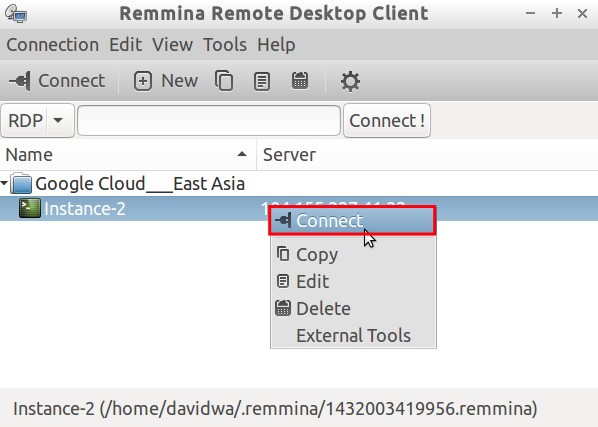Select Google Cloud___East Asia group text
Image resolution: width=598 pixels, height=427 pixels.
tap(140, 184)
